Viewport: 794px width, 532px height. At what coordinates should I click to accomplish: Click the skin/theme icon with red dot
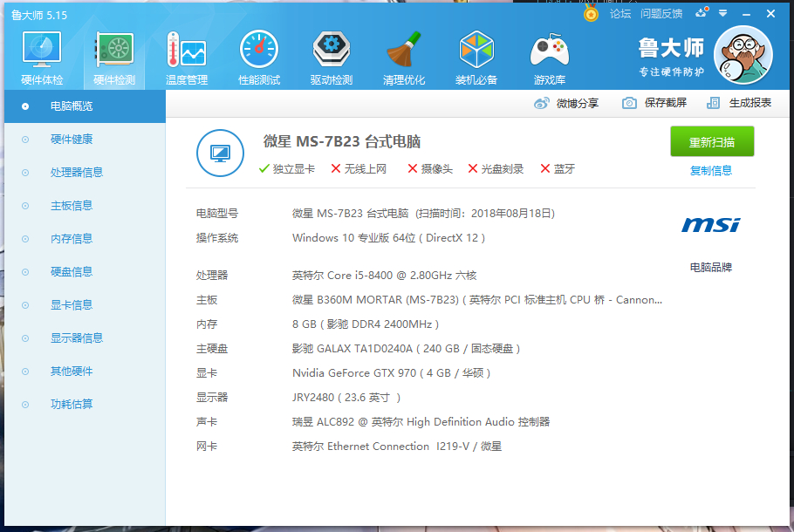click(x=702, y=13)
